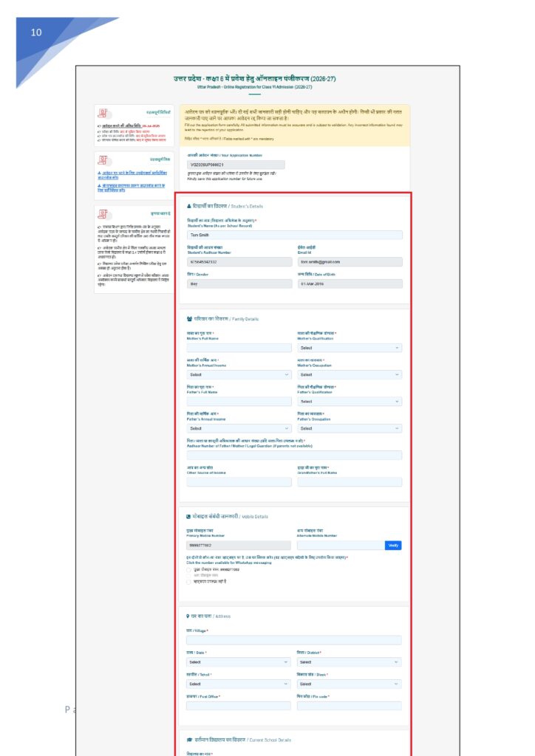Screen dimensions: 535x756
Task: Click the page number 10 badge
Action: [x=36, y=32]
